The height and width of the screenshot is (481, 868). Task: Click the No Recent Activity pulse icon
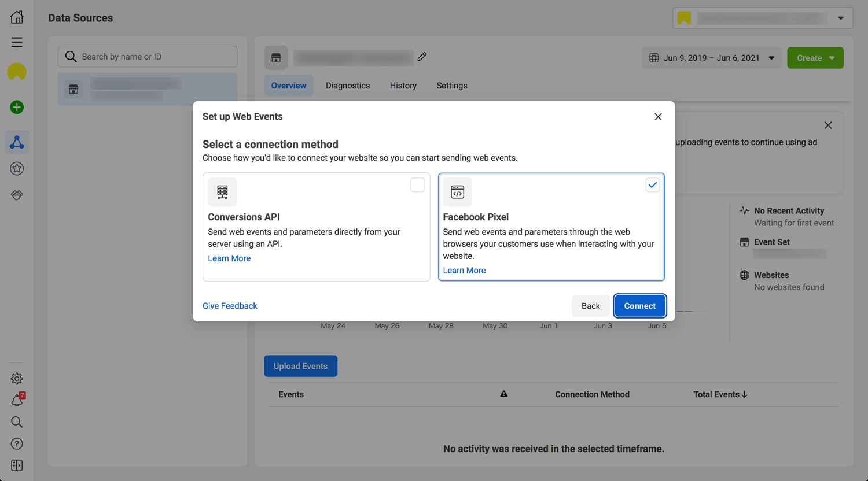(x=744, y=210)
